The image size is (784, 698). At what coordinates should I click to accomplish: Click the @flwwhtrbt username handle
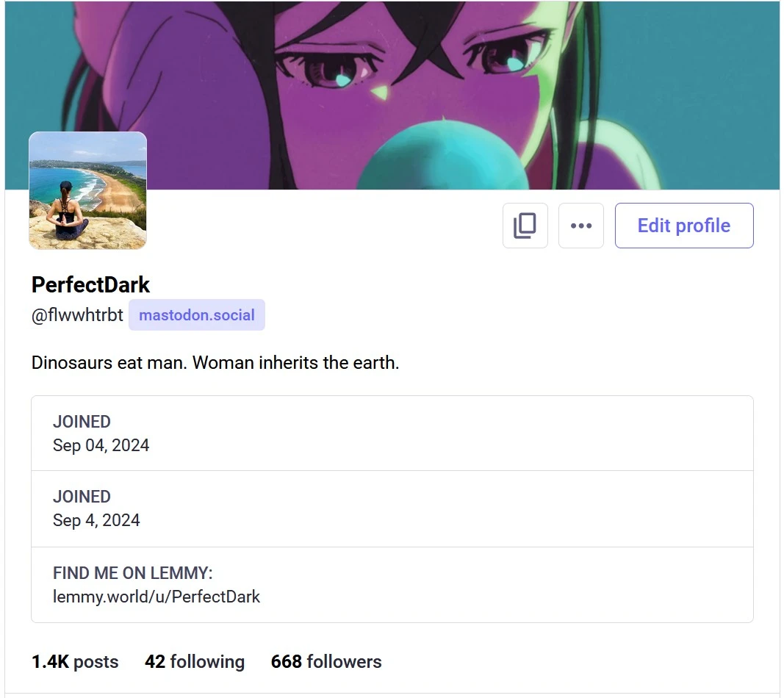[77, 315]
